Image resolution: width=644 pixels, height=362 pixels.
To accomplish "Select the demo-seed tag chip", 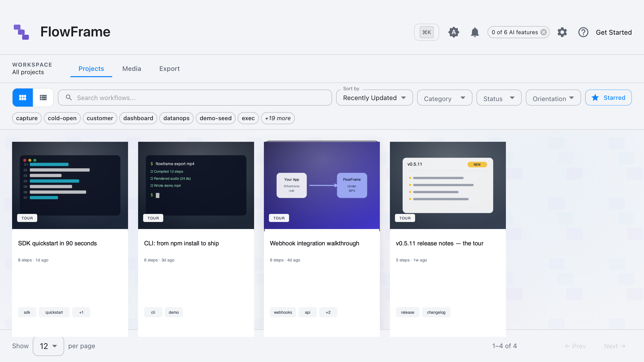I will (x=216, y=118).
